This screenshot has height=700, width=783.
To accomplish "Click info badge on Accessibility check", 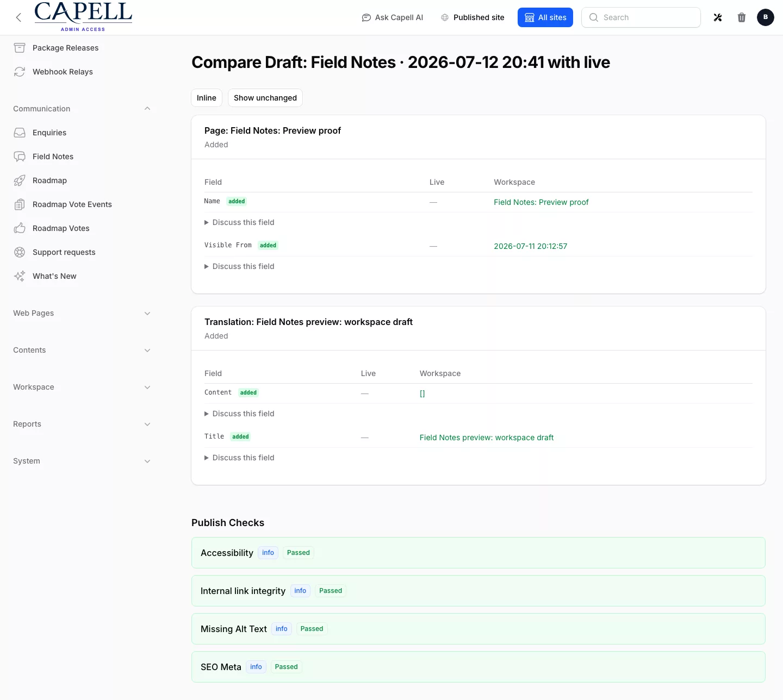I will click(x=268, y=553).
